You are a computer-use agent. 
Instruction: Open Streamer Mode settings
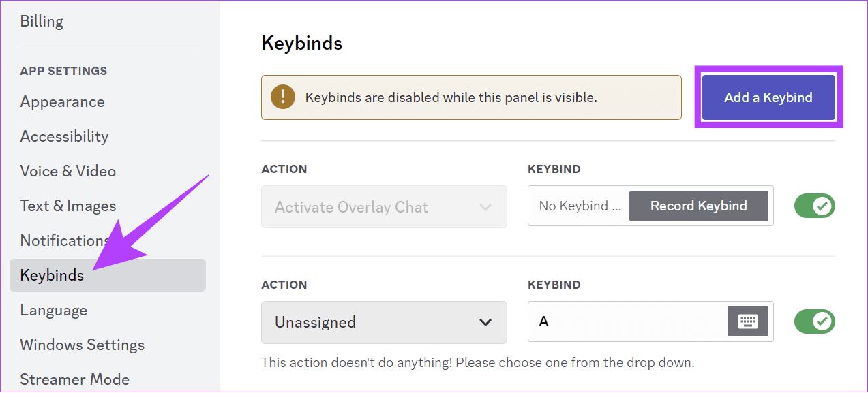click(x=74, y=379)
